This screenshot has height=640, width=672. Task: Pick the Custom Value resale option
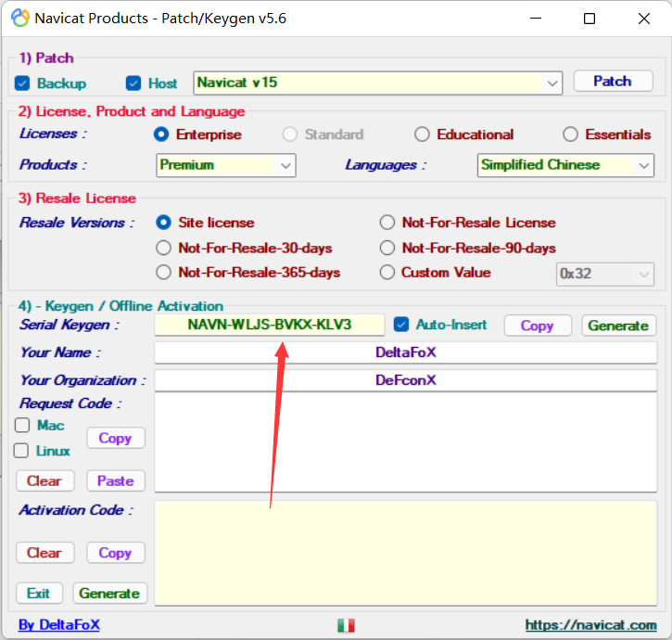[x=387, y=273]
